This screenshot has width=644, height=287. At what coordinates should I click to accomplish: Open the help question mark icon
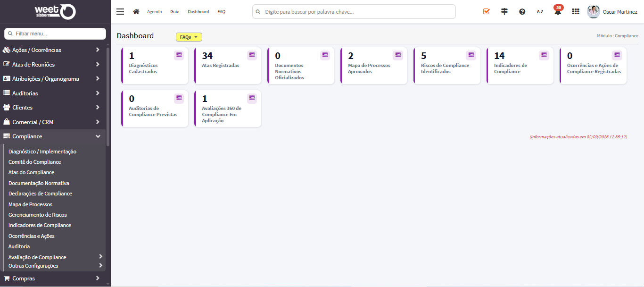[x=522, y=12]
